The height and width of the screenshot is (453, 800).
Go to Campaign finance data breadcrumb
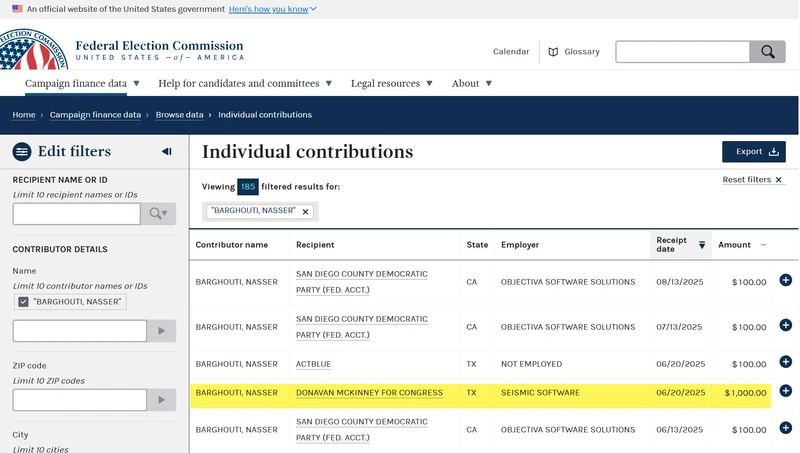click(x=95, y=115)
